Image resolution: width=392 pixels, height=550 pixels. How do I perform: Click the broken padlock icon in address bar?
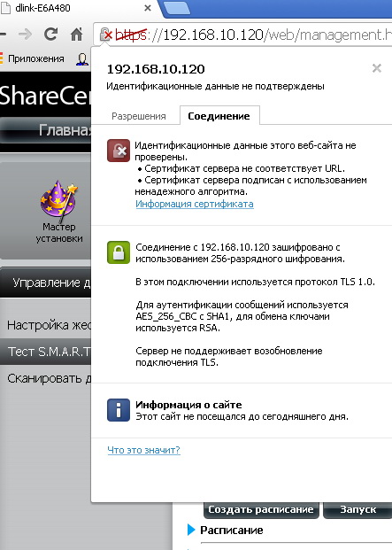(106, 35)
